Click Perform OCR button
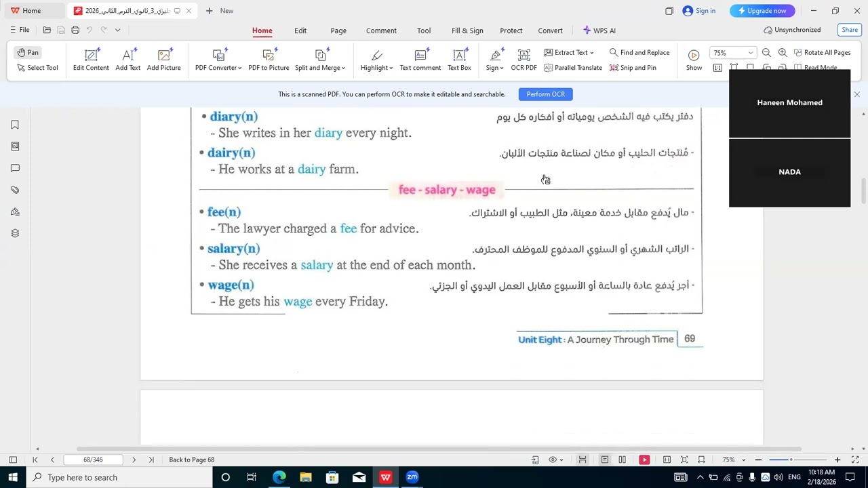This screenshot has width=868, height=488. pos(545,94)
